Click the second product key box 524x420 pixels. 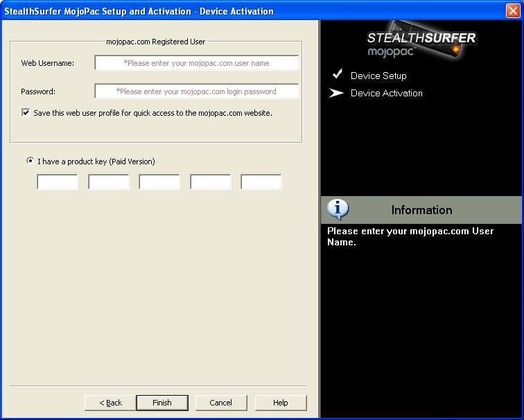click(109, 182)
